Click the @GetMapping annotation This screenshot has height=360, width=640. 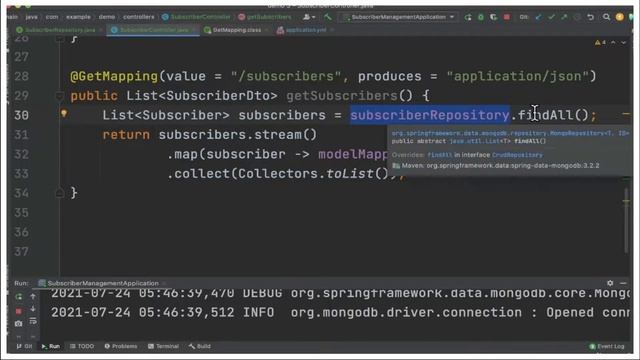(114, 76)
